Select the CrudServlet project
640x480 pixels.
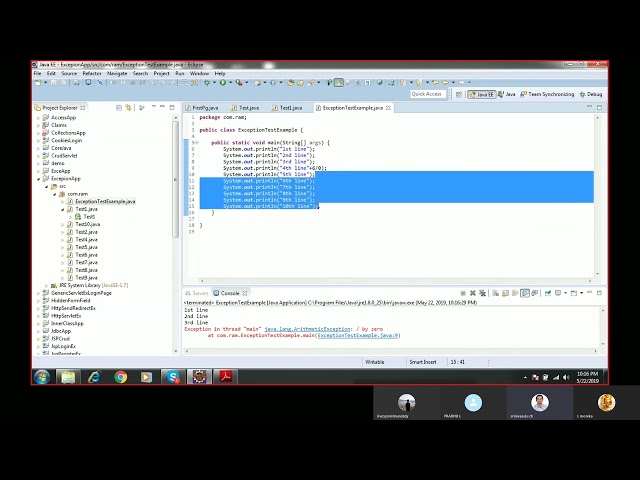tap(64, 156)
